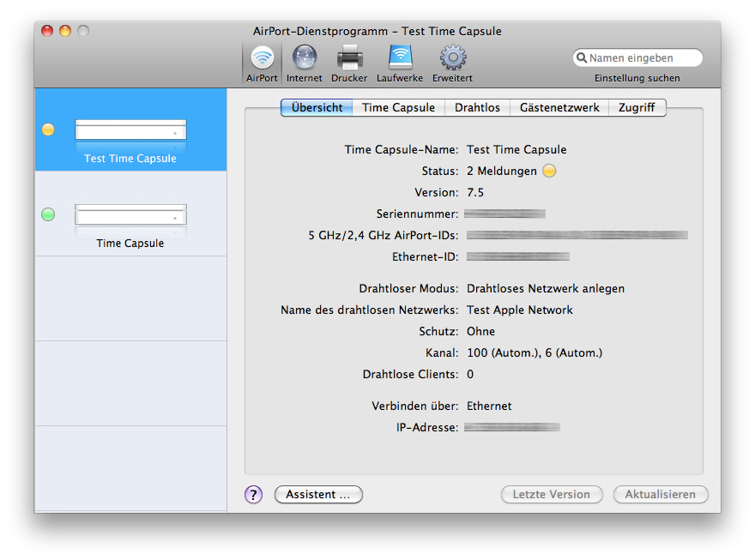
Task: Close the window with the red button
Action: pyautogui.click(x=47, y=31)
